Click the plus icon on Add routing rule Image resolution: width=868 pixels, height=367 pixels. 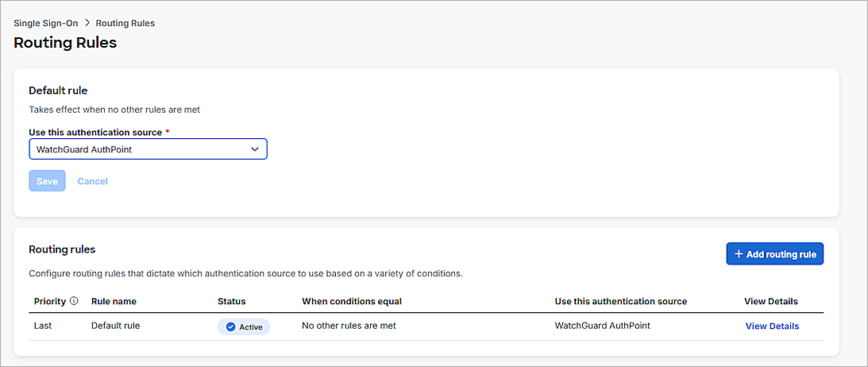[739, 254]
